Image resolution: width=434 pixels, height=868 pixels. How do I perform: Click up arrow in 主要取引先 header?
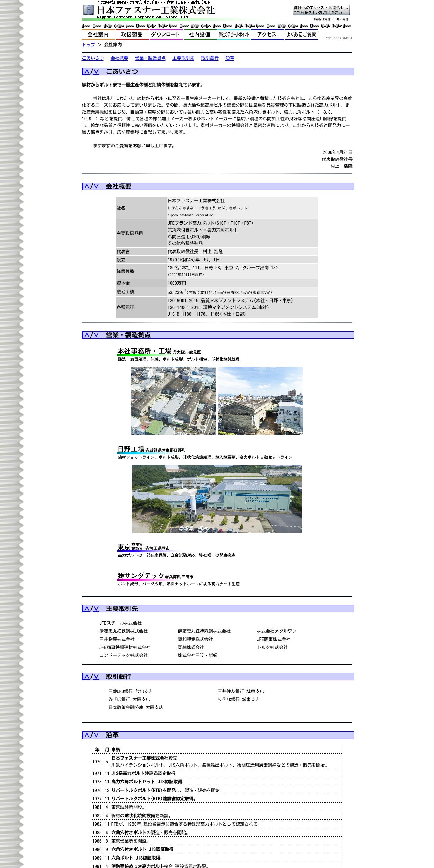[x=87, y=609]
